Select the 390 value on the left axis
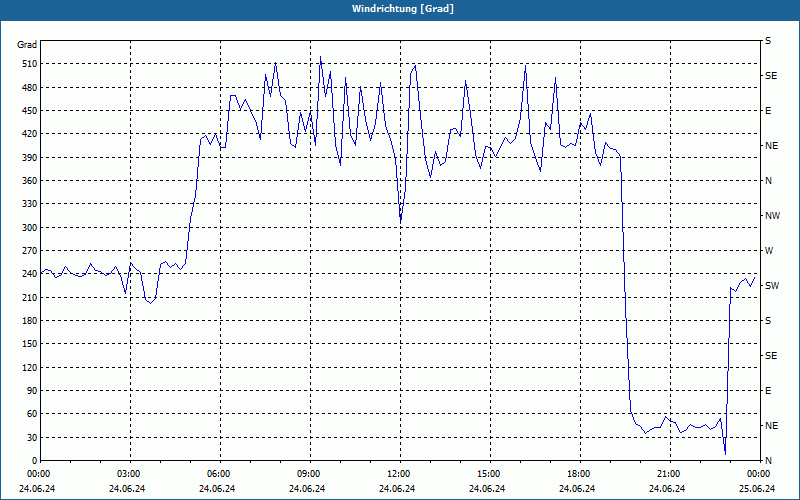This screenshot has height=500, width=800. click(x=28, y=158)
